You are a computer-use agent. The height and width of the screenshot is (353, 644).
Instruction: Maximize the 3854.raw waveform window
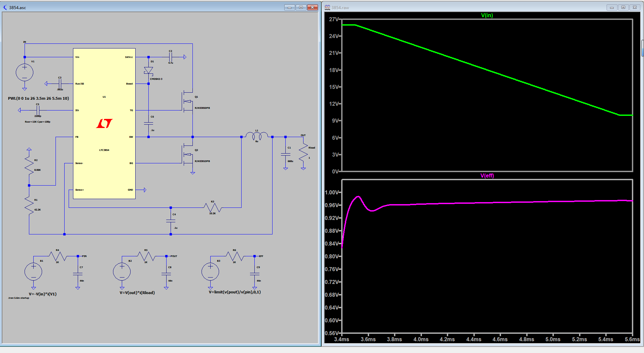(623, 7)
